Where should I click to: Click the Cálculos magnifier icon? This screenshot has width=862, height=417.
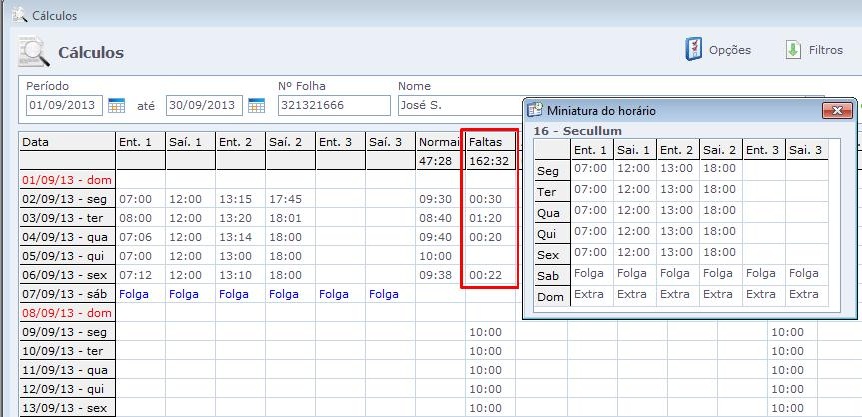[x=35, y=50]
